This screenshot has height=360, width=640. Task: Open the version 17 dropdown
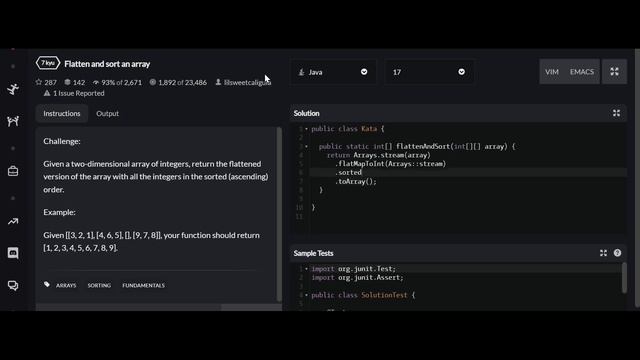(429, 72)
